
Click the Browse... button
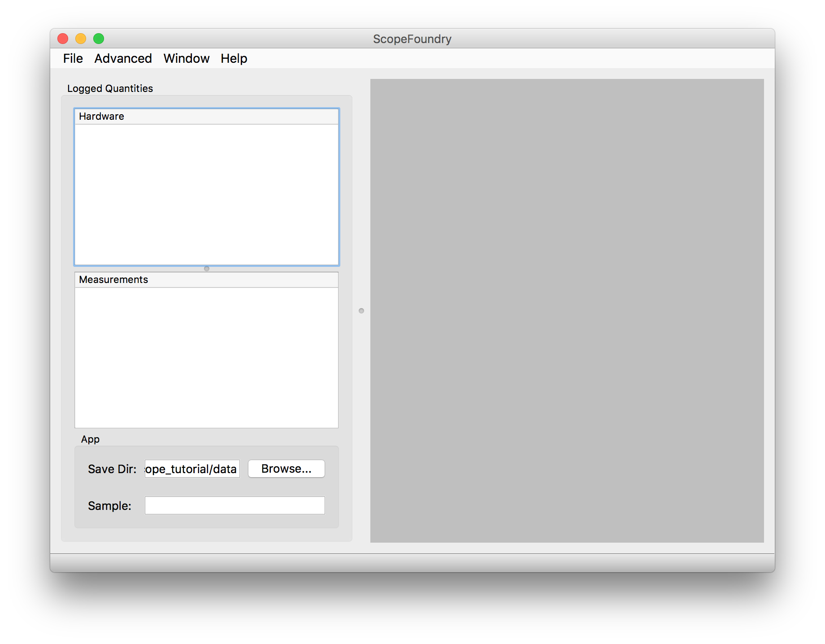286,469
